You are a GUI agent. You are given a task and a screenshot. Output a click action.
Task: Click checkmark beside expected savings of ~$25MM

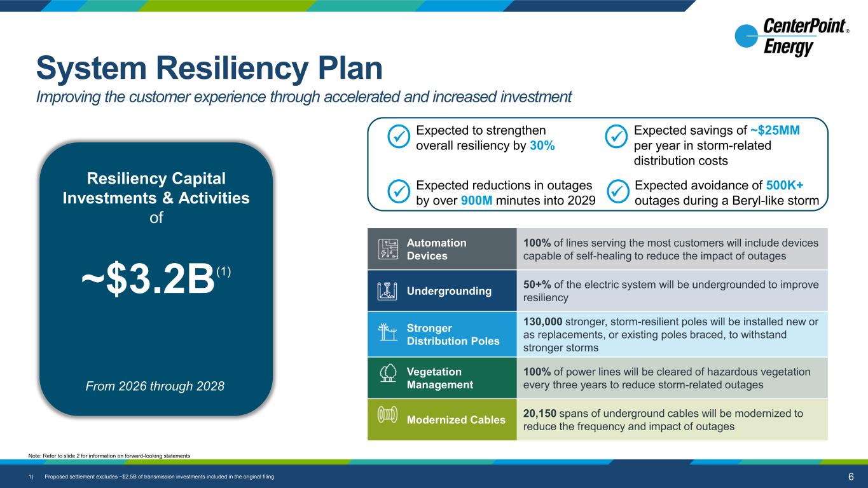[616, 136]
